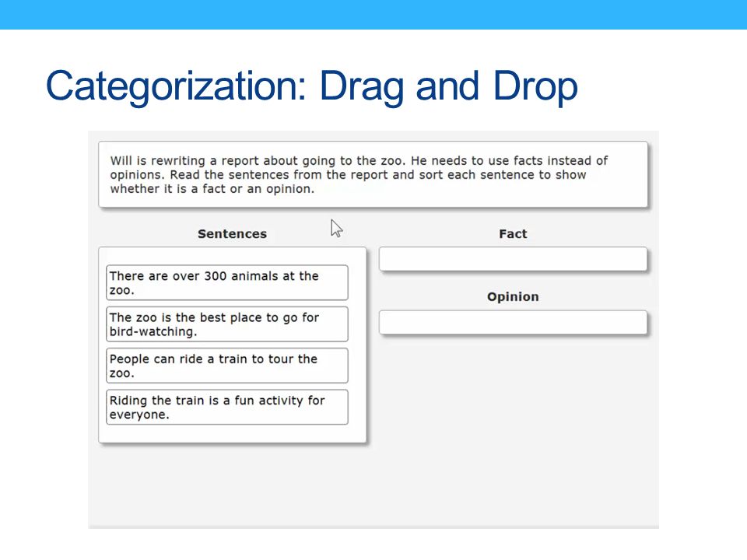The height and width of the screenshot is (560, 747).
Task: Choose the 'Riding the train is a fun activity' card
Action: 227,407
